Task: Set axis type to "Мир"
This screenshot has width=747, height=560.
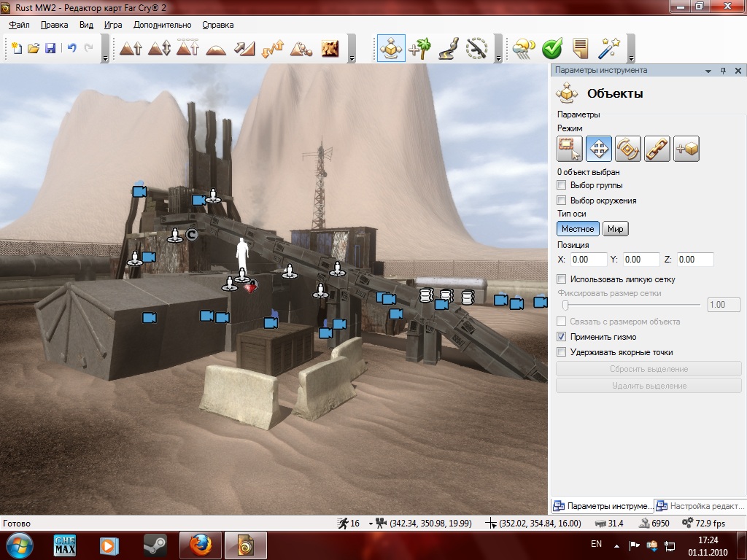Action: (616, 228)
